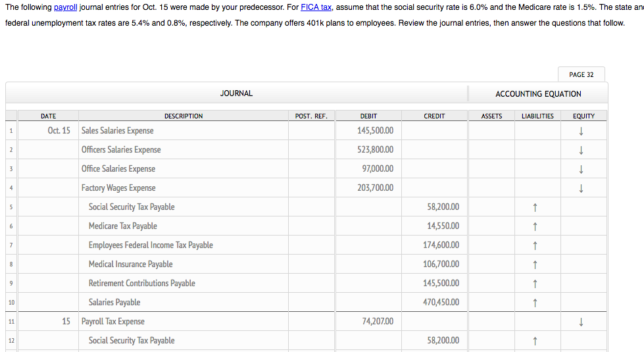644x352 pixels.
Task: Select the Medicare Tax Payable description
Action: pyautogui.click(x=123, y=226)
